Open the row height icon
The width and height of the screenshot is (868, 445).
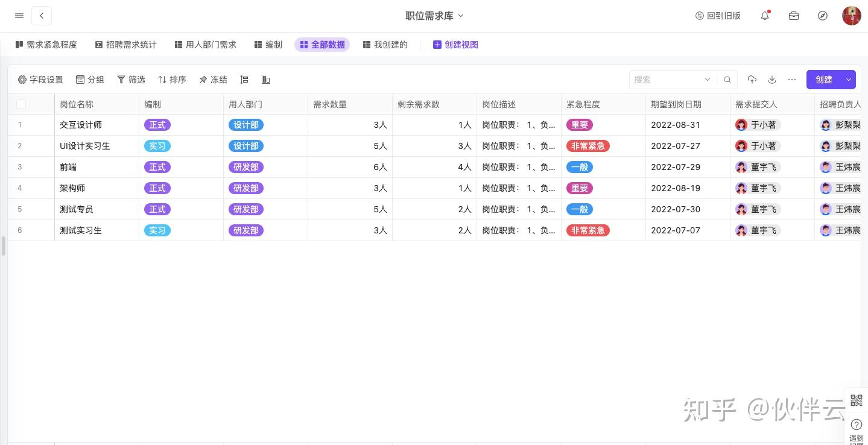244,80
